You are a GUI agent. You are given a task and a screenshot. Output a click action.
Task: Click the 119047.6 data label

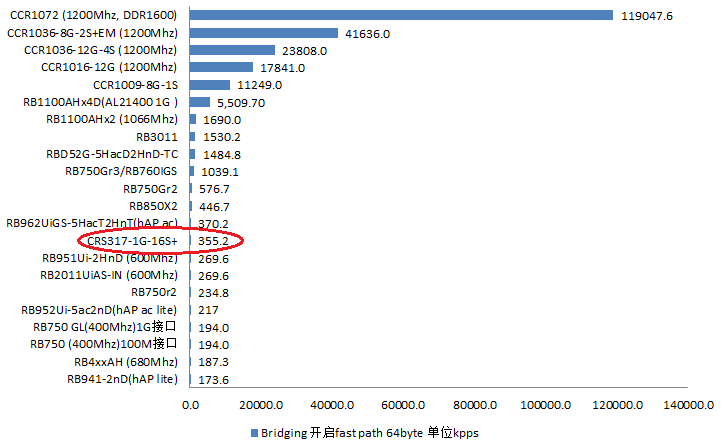(647, 16)
